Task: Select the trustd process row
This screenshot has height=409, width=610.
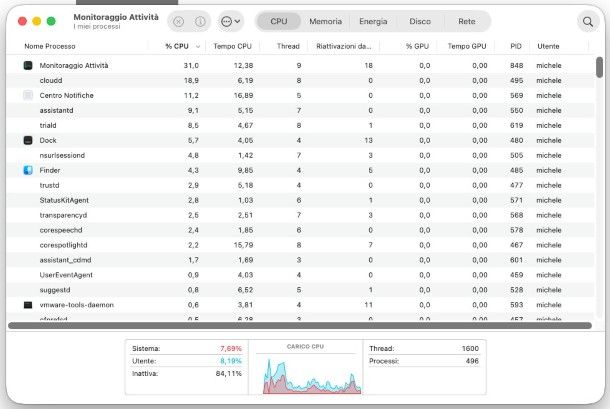Action: tap(300, 185)
